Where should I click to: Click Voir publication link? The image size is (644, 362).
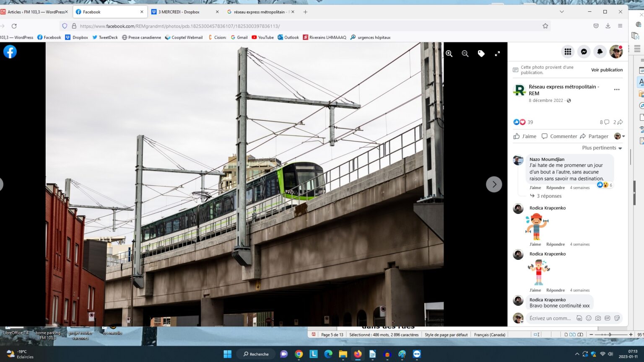(607, 70)
